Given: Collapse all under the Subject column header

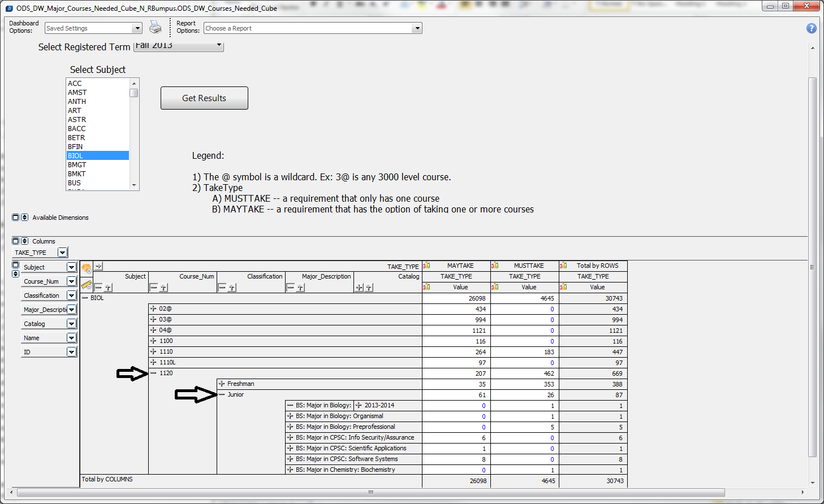Looking at the screenshot, I should (98, 288).
